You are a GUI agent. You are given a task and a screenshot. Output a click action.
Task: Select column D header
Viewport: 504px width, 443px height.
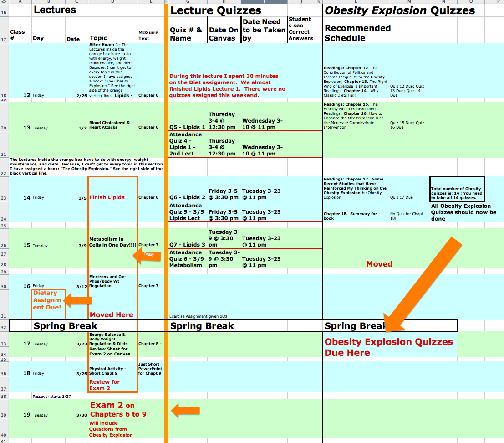pyautogui.click(x=112, y=2)
